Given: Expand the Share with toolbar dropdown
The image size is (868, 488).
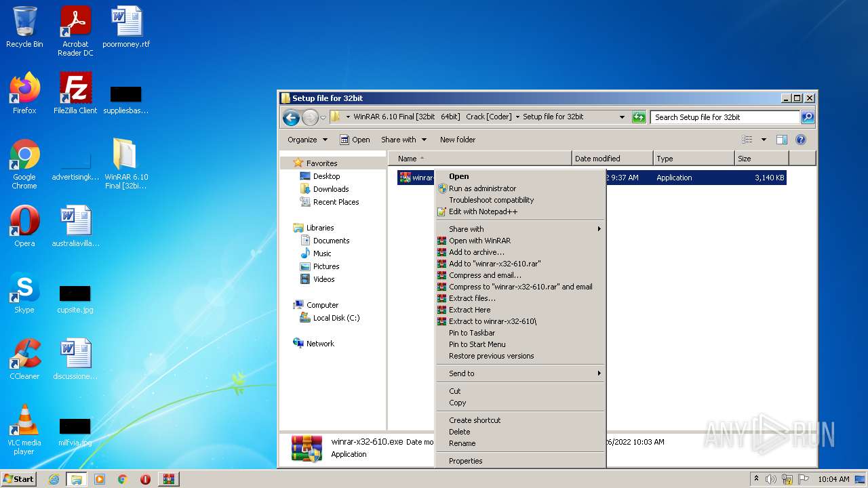Looking at the screenshot, I should (x=403, y=140).
